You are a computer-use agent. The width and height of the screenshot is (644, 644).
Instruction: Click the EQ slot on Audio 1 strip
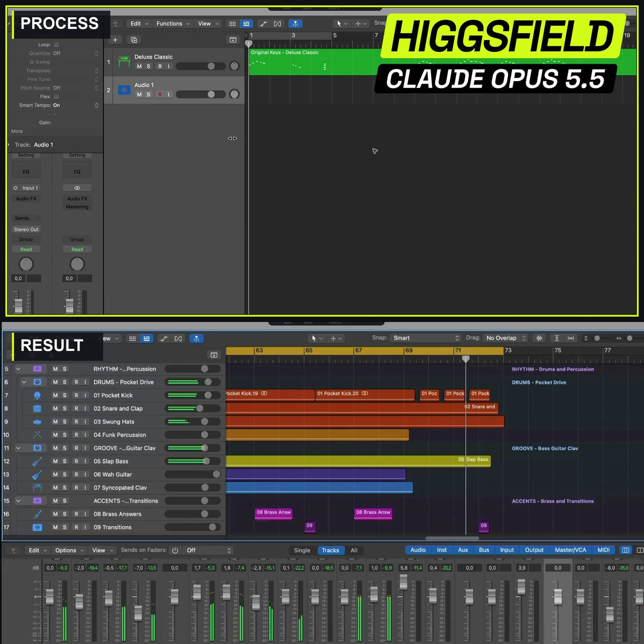pos(26,172)
